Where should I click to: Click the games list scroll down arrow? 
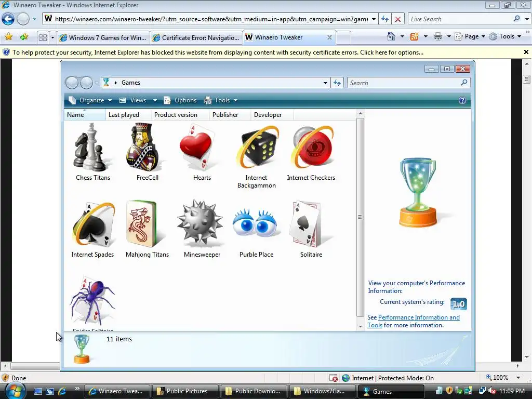pos(361,326)
